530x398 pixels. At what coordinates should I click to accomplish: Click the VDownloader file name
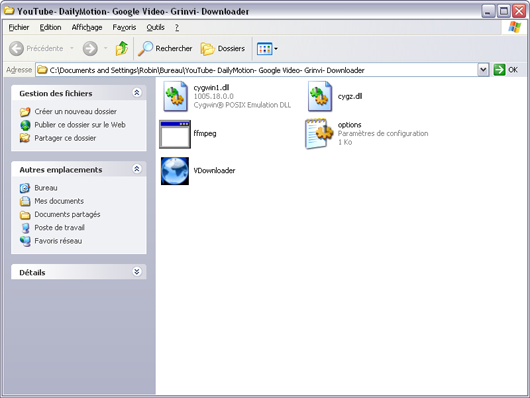[x=214, y=171]
